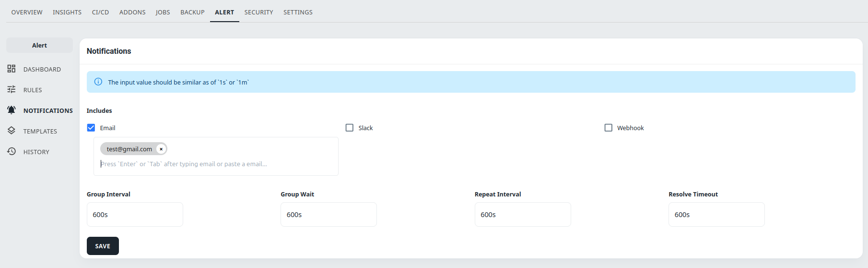The image size is (868, 268).
Task: Open History in the sidebar
Action: coord(40,152)
